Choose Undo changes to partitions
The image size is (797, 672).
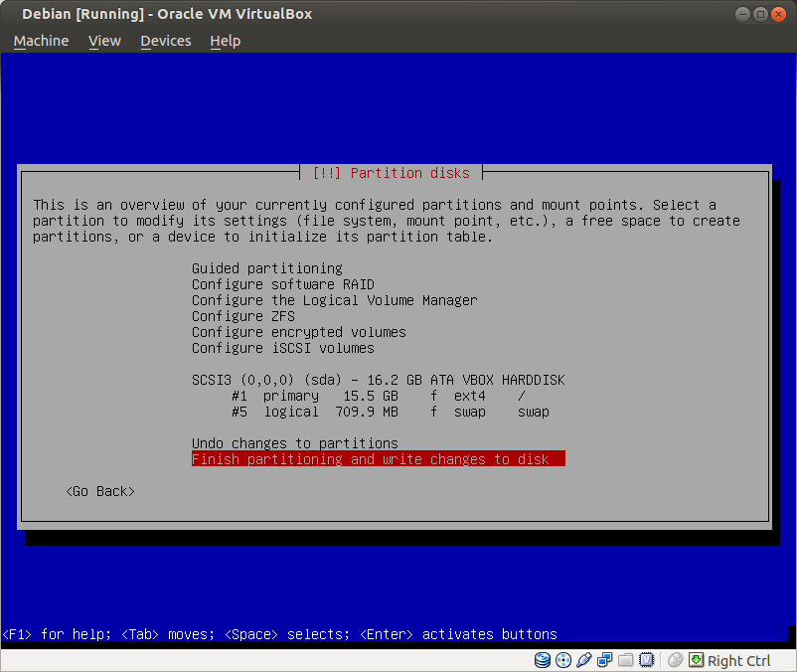pos(294,443)
